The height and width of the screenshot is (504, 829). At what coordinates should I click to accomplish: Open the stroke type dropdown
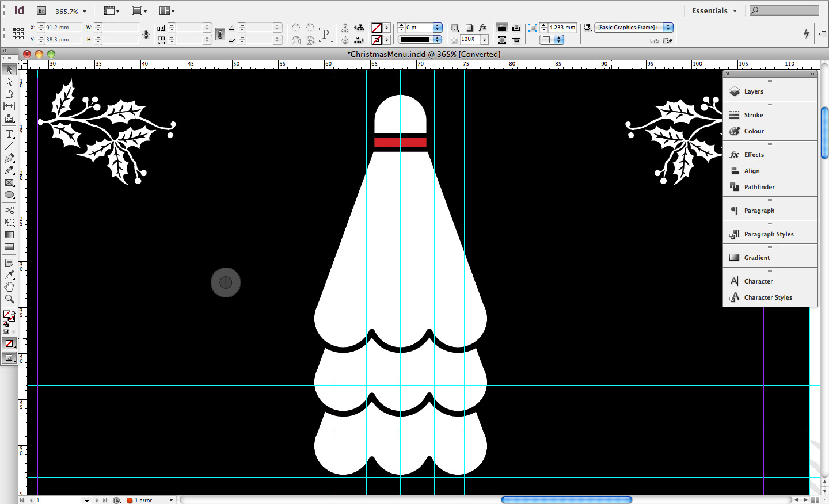(x=438, y=40)
